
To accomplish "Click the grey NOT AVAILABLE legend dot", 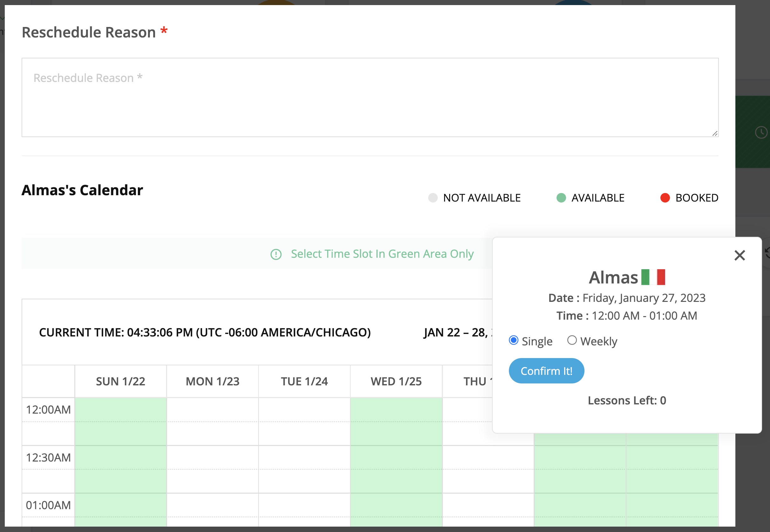I will point(433,198).
